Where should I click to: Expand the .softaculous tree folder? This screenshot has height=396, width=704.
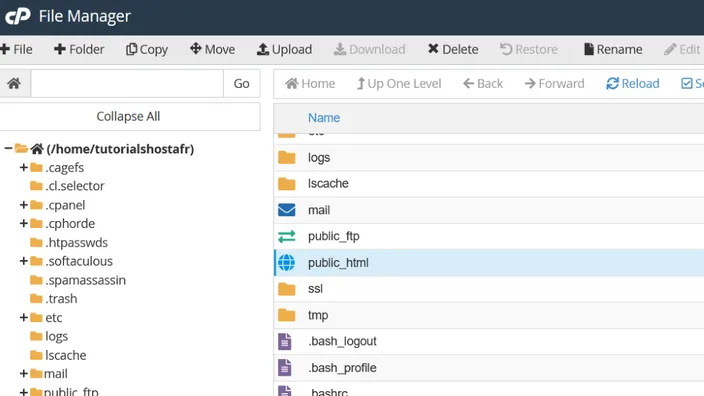(24, 261)
